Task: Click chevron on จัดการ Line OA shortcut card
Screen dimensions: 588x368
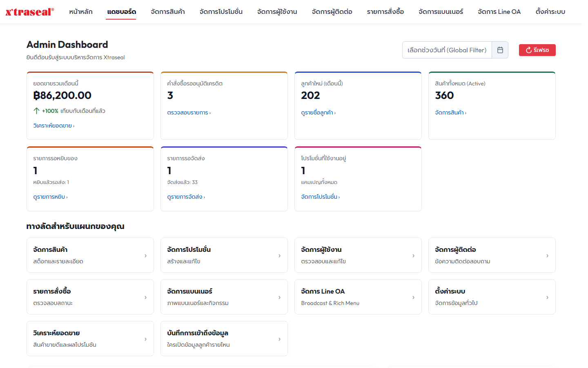Action: tap(413, 297)
